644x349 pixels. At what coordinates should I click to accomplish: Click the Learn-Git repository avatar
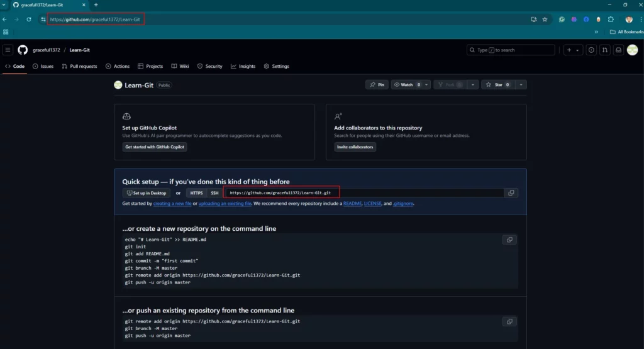(118, 85)
